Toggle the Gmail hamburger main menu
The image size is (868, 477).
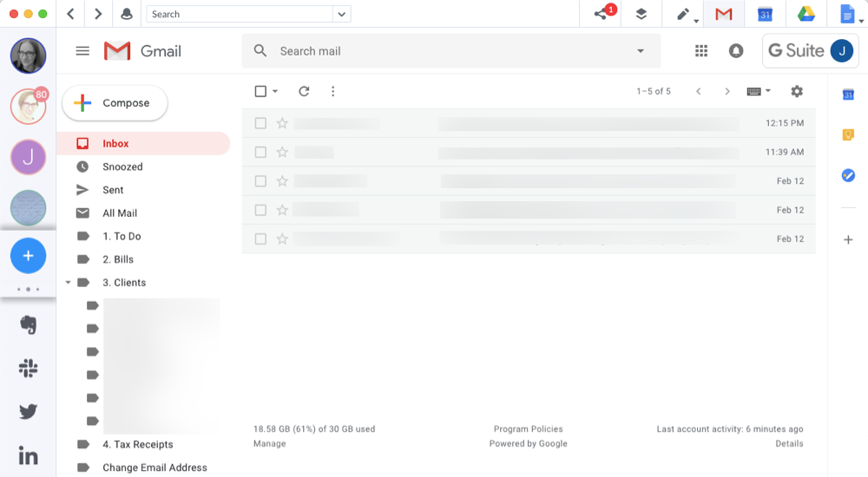[82, 51]
